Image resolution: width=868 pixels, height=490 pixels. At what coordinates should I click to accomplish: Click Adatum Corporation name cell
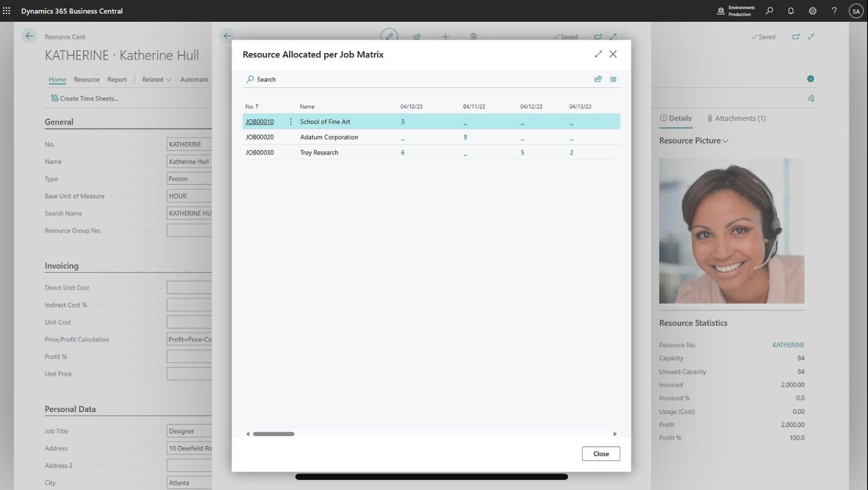[329, 137]
